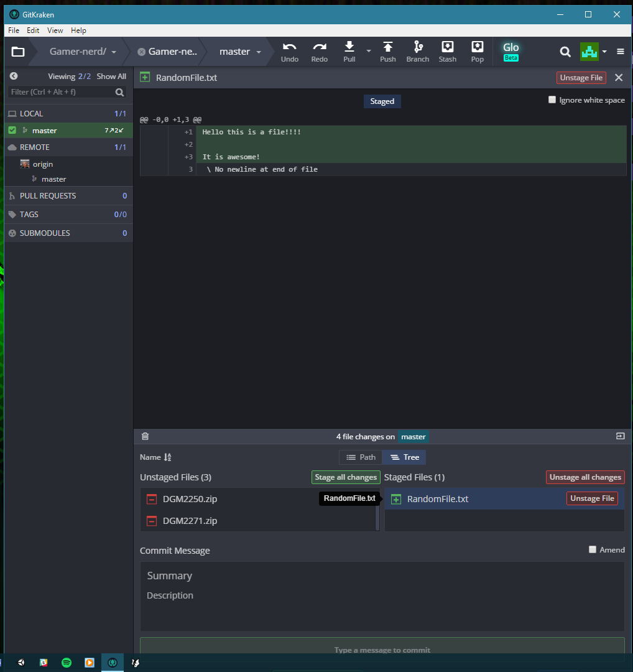Stash current changes
Viewport: 633px width, 672px height.
(x=448, y=52)
